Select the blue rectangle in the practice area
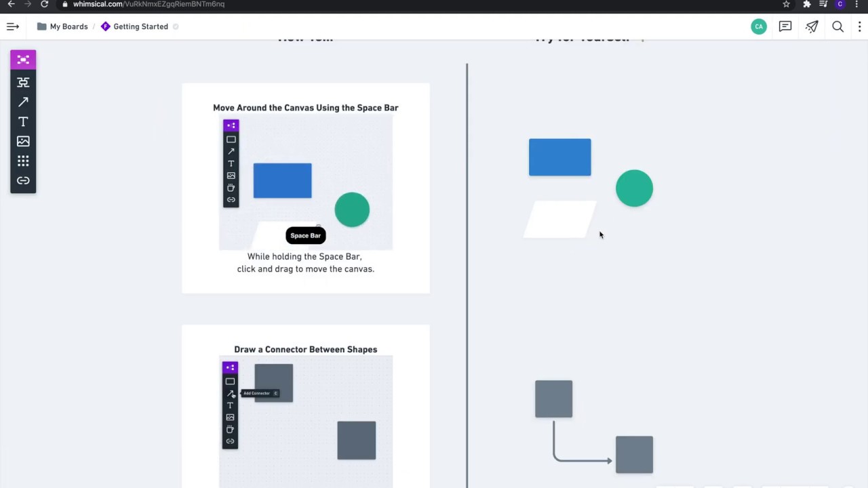 pos(559,157)
